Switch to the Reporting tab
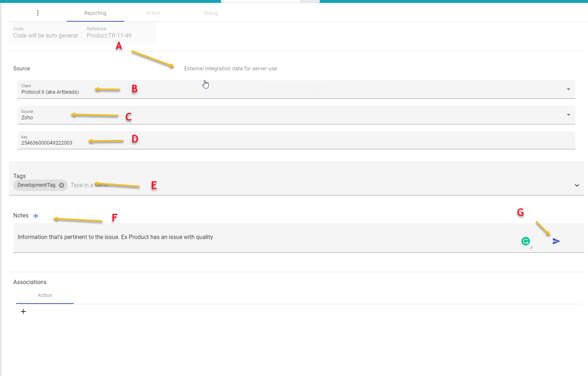 click(95, 13)
